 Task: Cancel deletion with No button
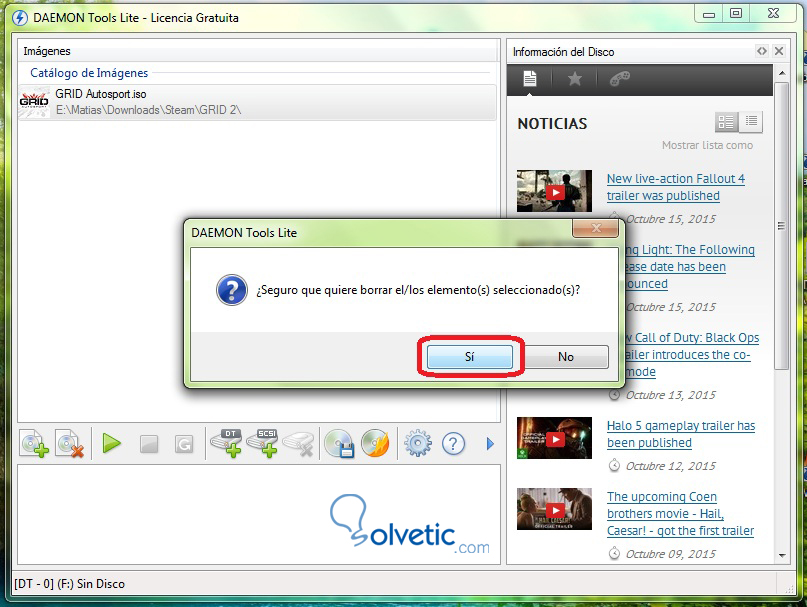[566, 356]
